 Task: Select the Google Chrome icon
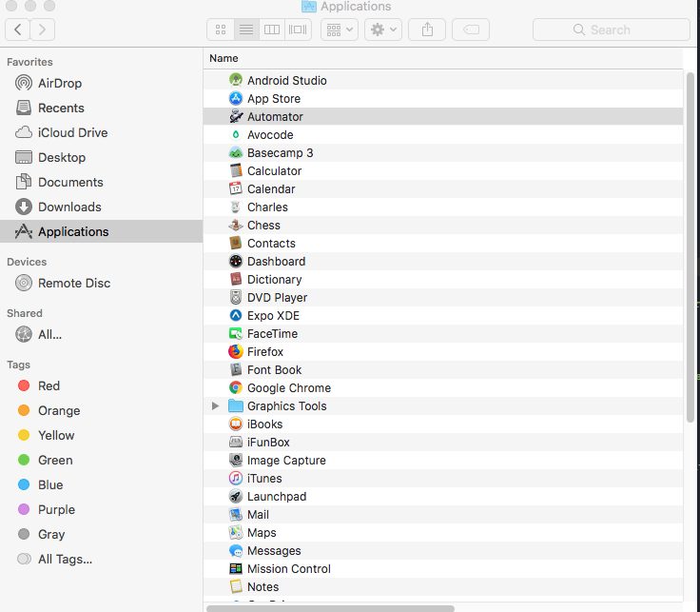[235, 387]
